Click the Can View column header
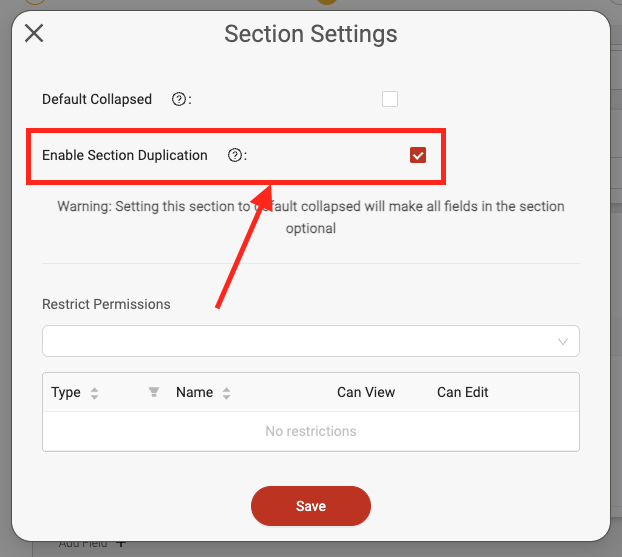Image resolution: width=622 pixels, height=557 pixels. coord(366,392)
